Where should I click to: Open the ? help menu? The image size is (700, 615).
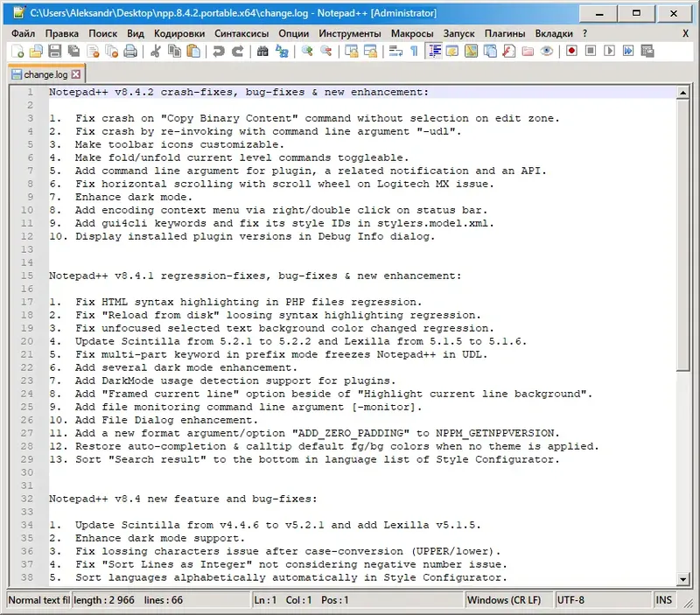pyautogui.click(x=584, y=33)
